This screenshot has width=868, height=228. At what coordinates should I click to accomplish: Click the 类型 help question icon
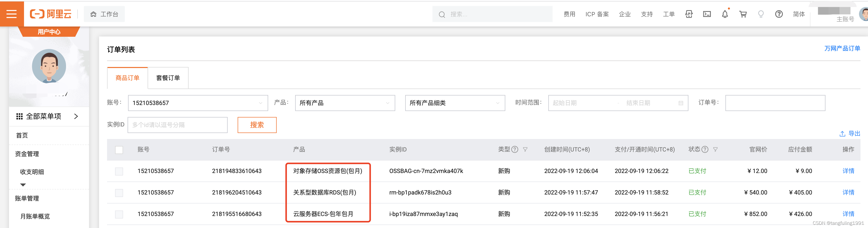pos(515,149)
